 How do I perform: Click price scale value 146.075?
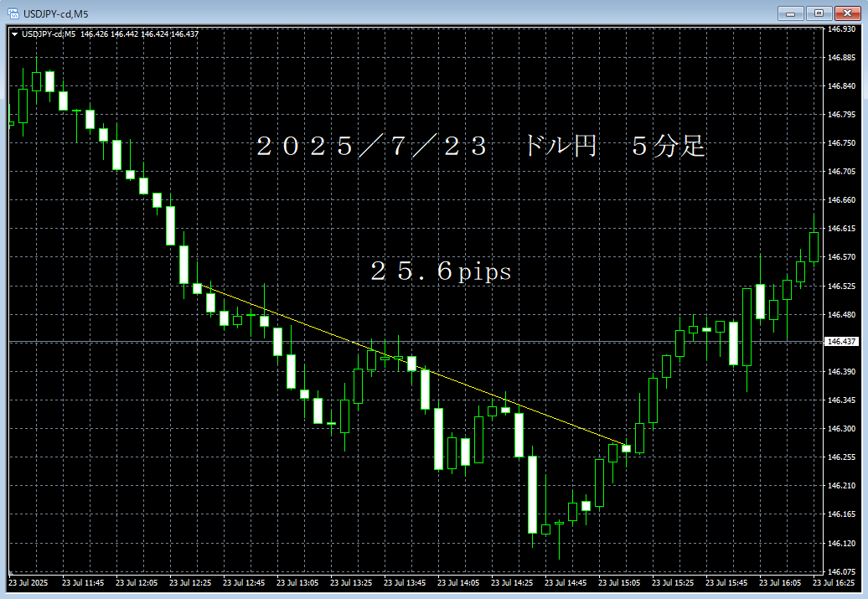[x=841, y=572]
